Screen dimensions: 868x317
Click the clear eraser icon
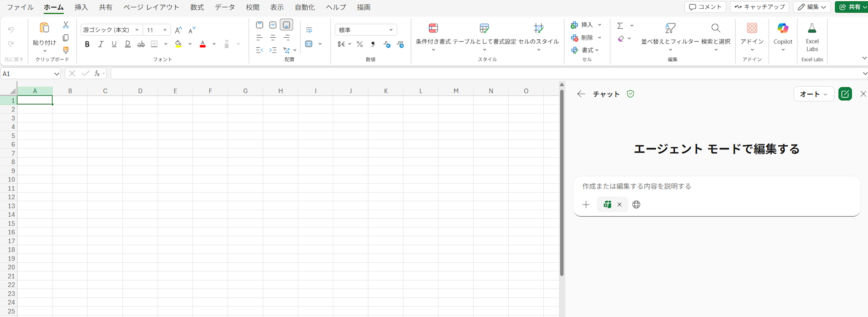point(621,39)
